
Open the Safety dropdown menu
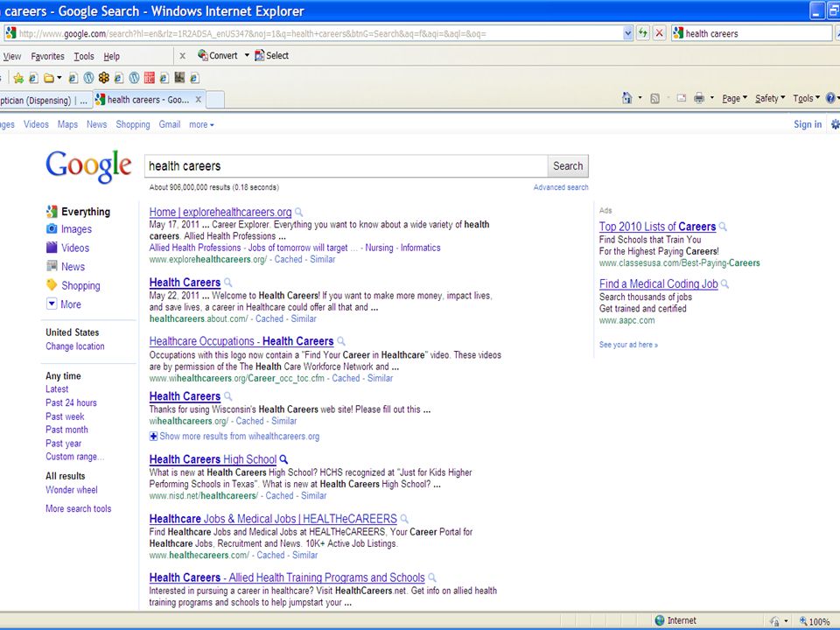pos(770,99)
